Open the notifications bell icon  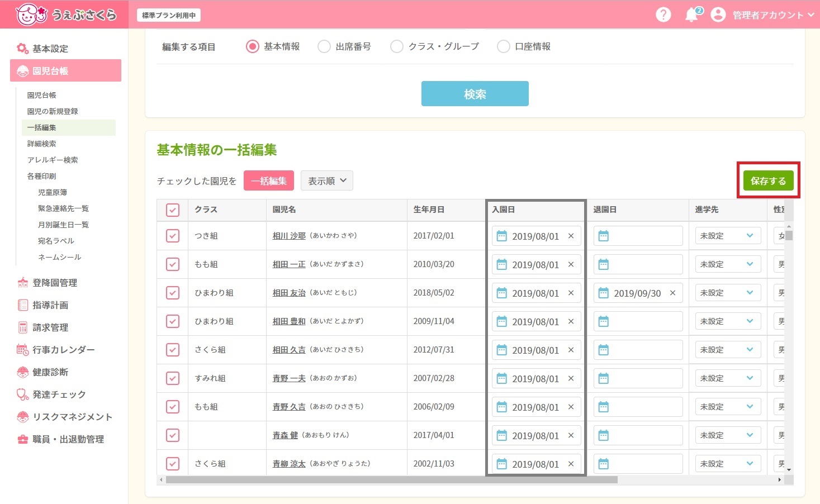[692, 15]
